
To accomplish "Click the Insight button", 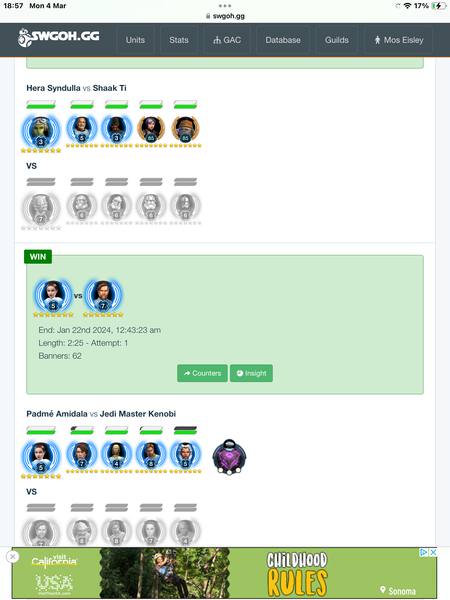I will point(251,373).
